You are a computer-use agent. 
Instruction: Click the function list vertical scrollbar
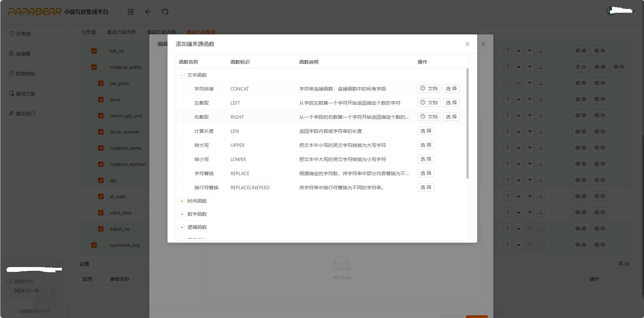click(467, 124)
